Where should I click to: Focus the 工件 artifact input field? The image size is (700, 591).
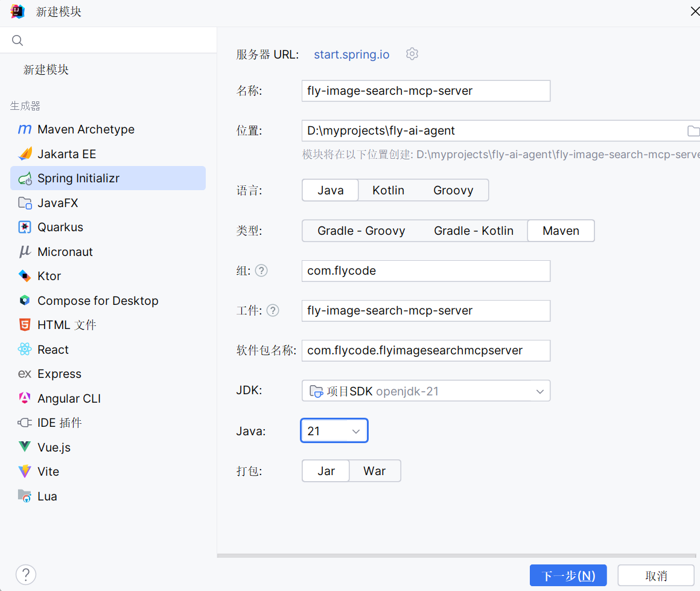(426, 311)
